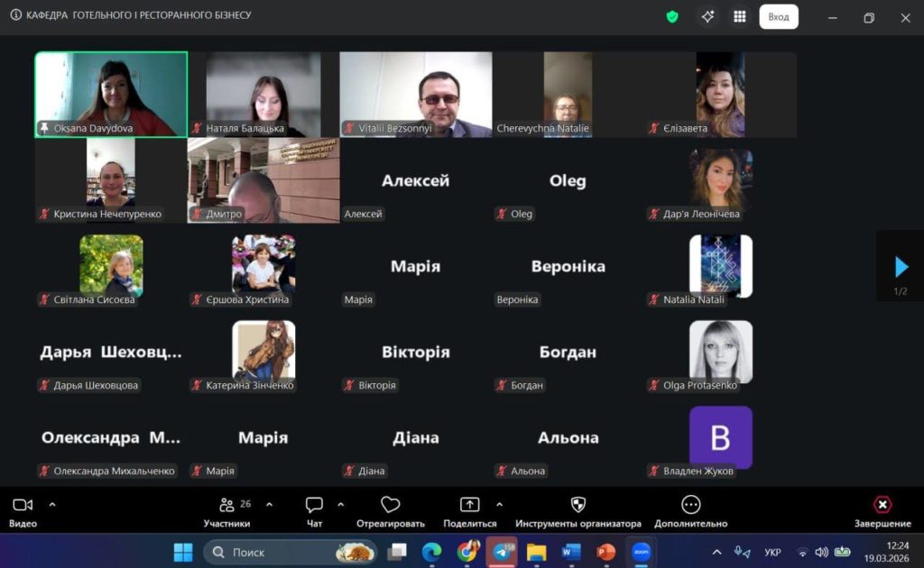This screenshot has width=924, height=568.
Task: Click the Видео camera icon
Action: click(23, 505)
